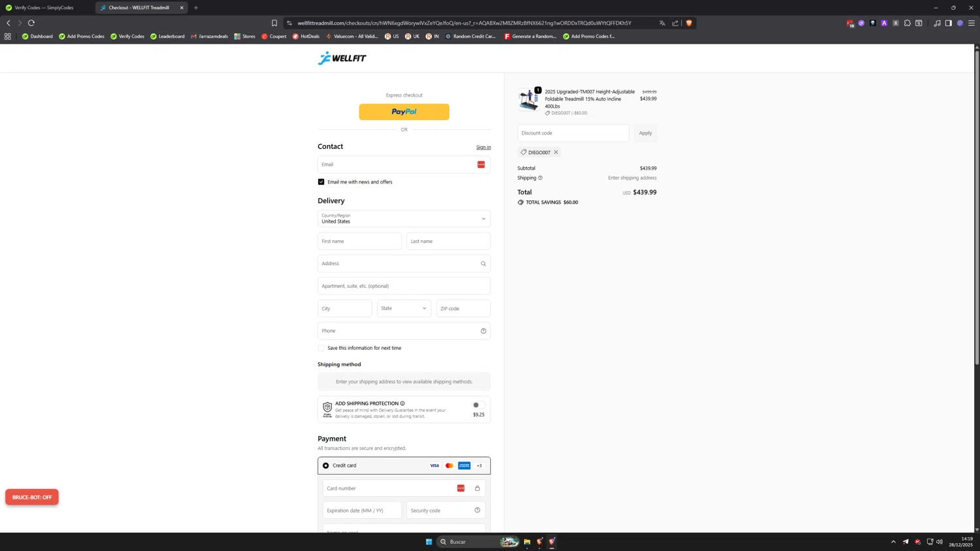
Task: Open the translate page icon in address bar
Action: click(x=662, y=23)
